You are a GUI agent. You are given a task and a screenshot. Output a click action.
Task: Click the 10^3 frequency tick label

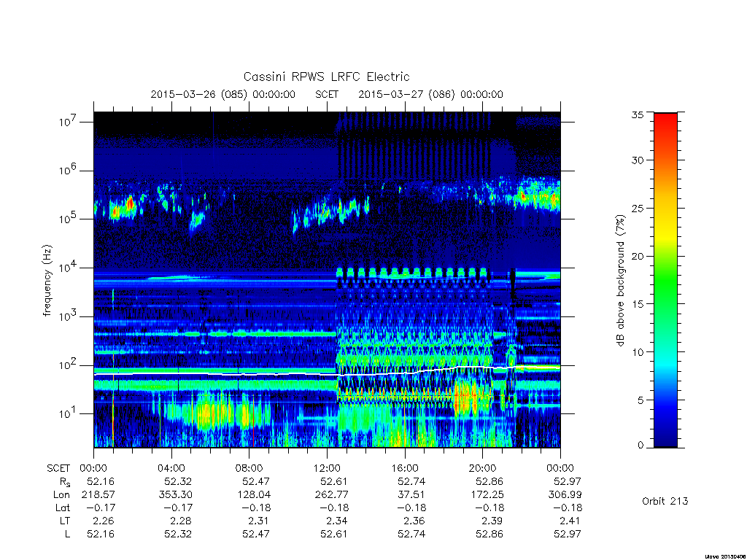[69, 316]
